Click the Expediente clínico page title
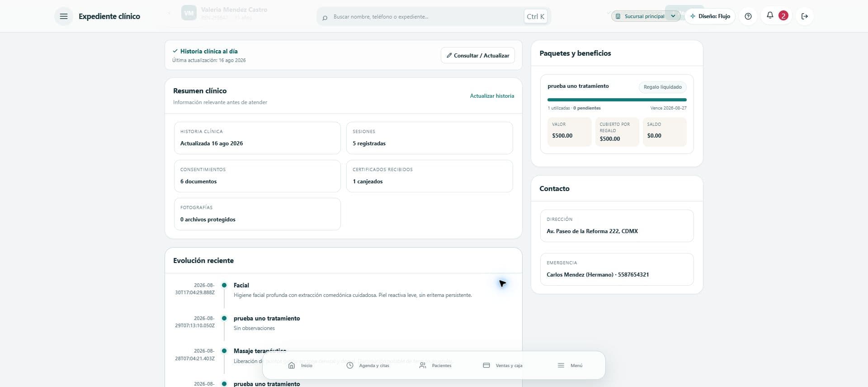 tap(109, 16)
